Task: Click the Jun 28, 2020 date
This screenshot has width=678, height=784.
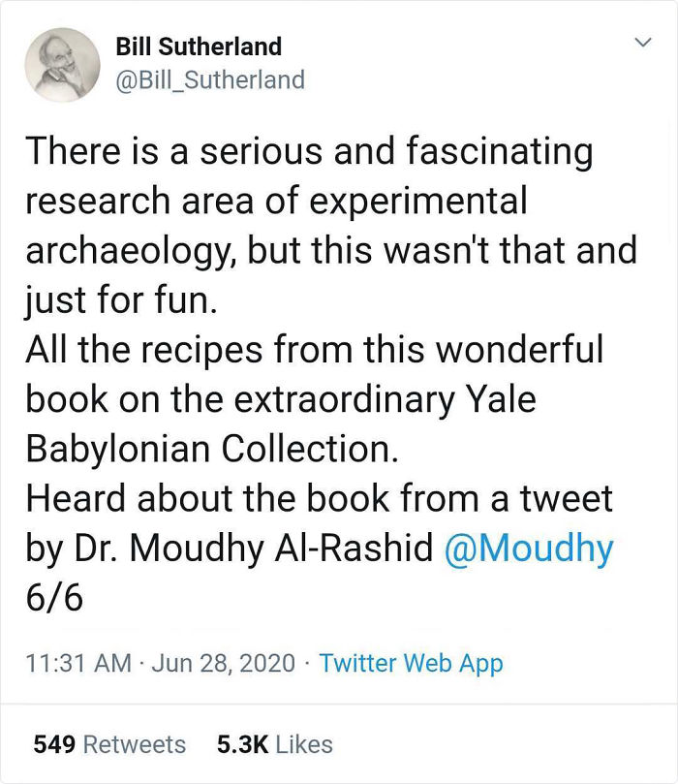Action: pos(225,663)
